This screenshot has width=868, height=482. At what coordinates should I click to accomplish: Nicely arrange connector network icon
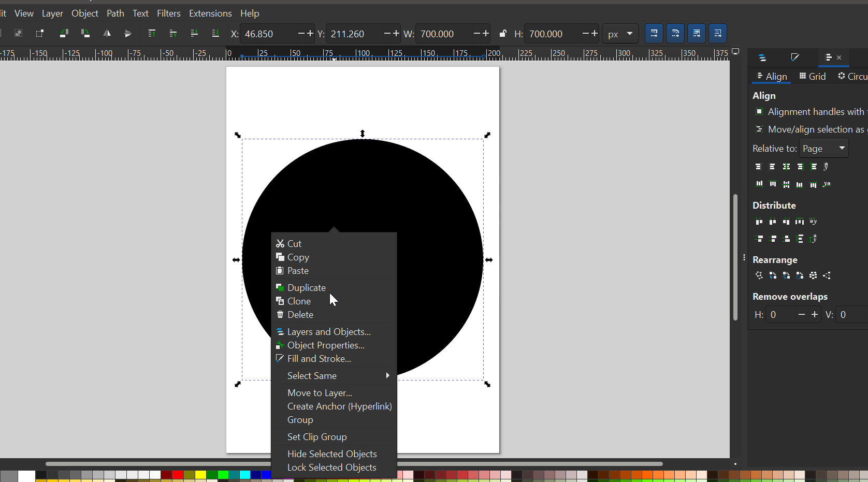pyautogui.click(x=759, y=275)
